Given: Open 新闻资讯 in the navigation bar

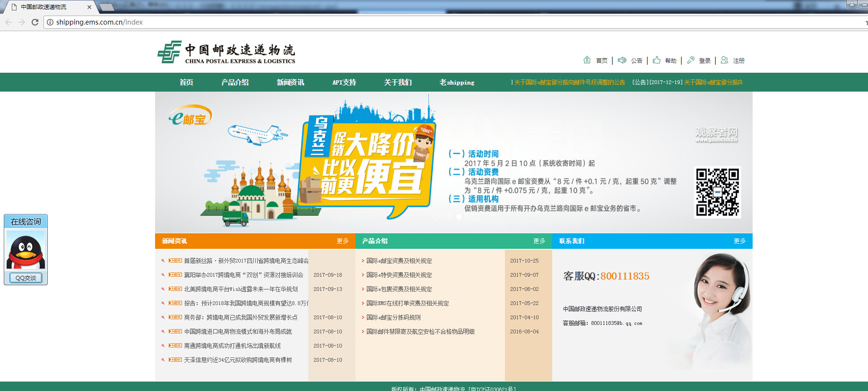Looking at the screenshot, I should pyautogui.click(x=290, y=82).
